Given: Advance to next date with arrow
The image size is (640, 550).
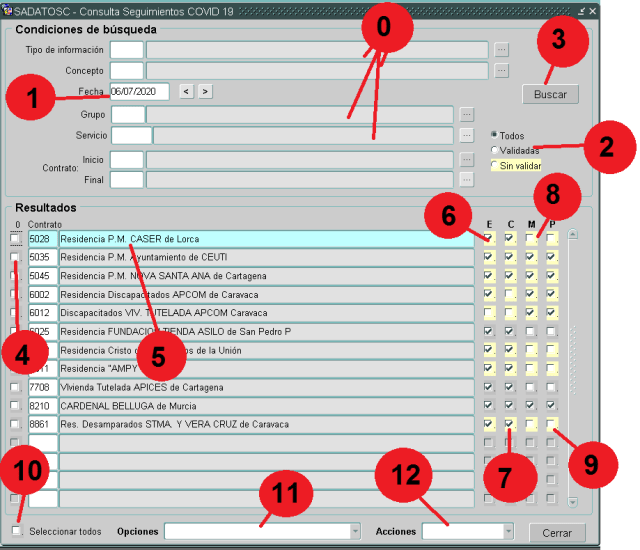Looking at the screenshot, I should (205, 91).
